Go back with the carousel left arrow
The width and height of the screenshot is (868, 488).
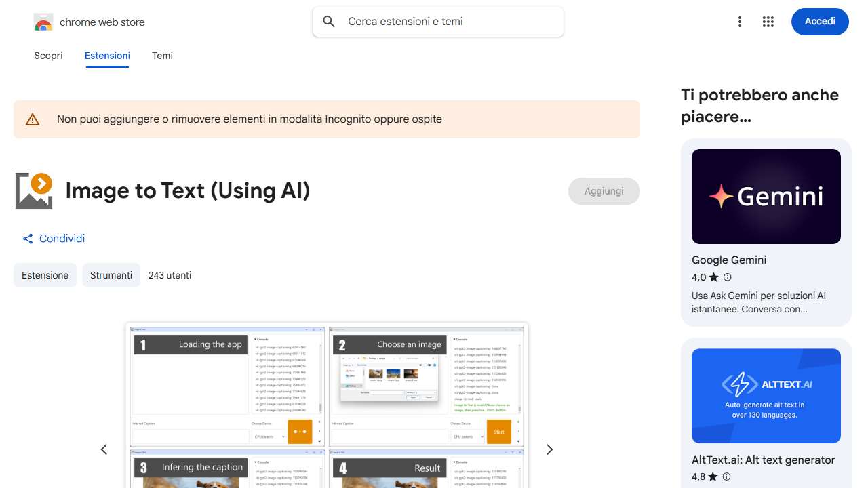pyautogui.click(x=104, y=449)
